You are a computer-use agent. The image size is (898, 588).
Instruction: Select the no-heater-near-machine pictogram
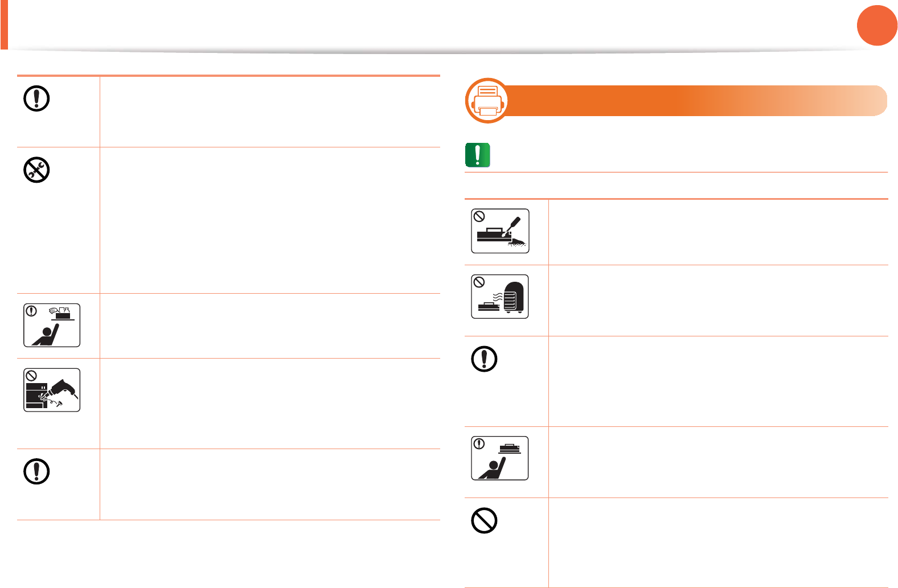500,297
